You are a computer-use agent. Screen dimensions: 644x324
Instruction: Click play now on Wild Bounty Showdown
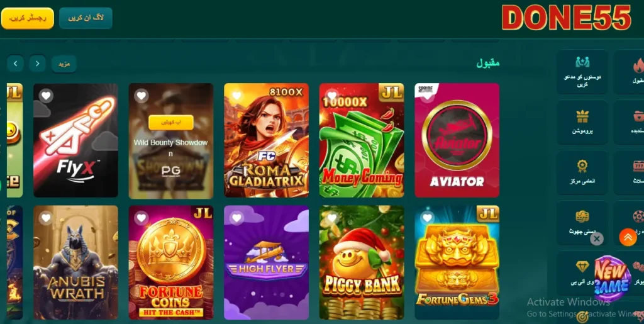[x=171, y=123]
